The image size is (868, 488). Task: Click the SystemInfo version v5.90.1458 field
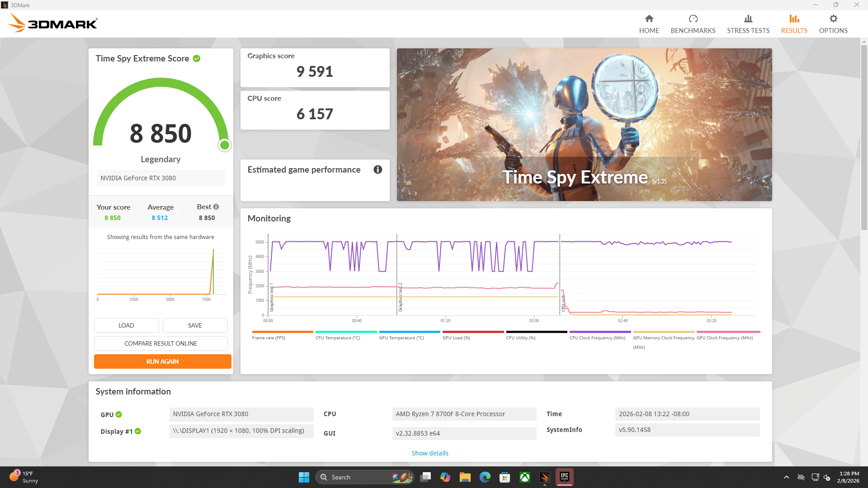[x=687, y=430]
